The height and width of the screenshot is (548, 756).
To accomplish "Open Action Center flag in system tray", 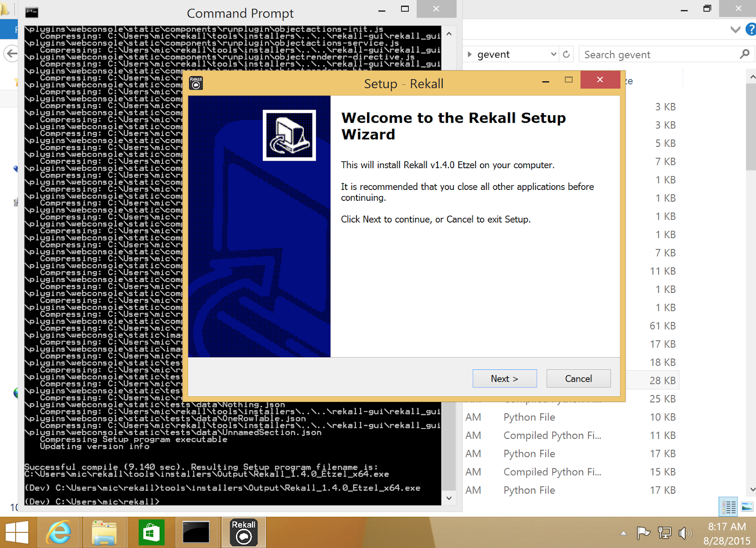I will [x=643, y=533].
